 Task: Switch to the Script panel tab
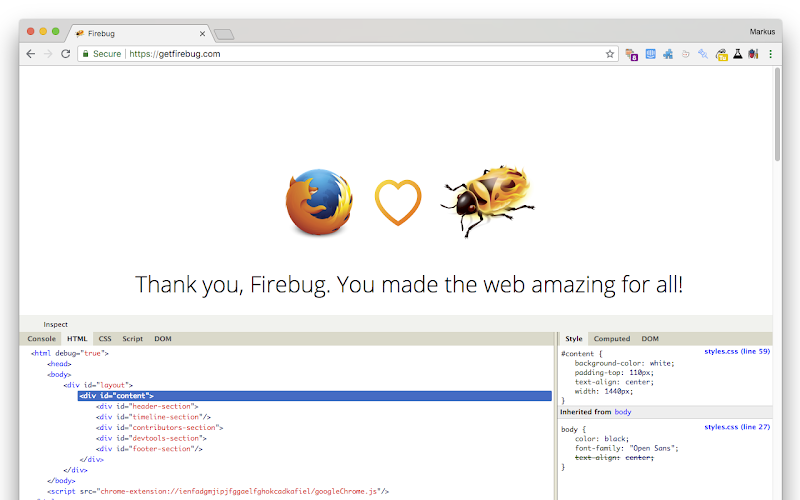coord(133,339)
